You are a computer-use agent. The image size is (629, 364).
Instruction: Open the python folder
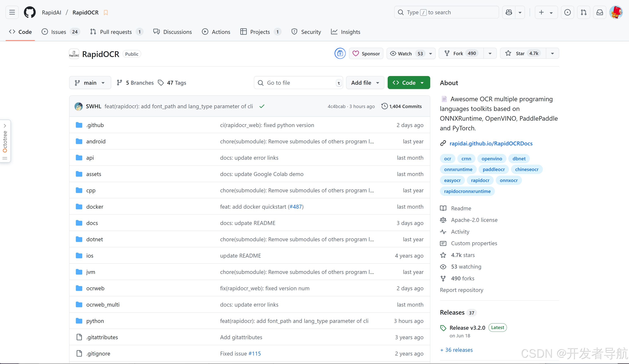click(95, 321)
